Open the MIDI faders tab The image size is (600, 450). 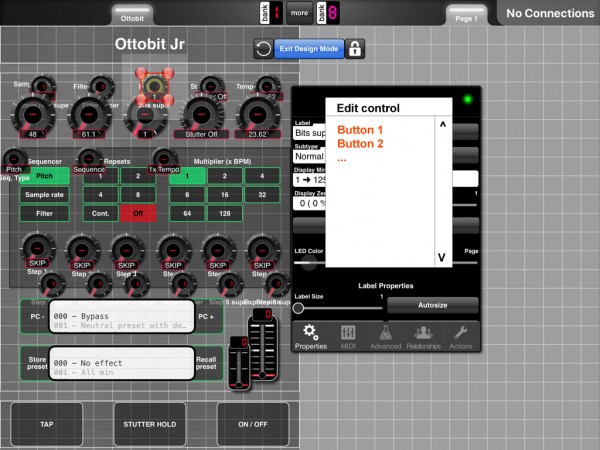pyautogui.click(x=348, y=336)
